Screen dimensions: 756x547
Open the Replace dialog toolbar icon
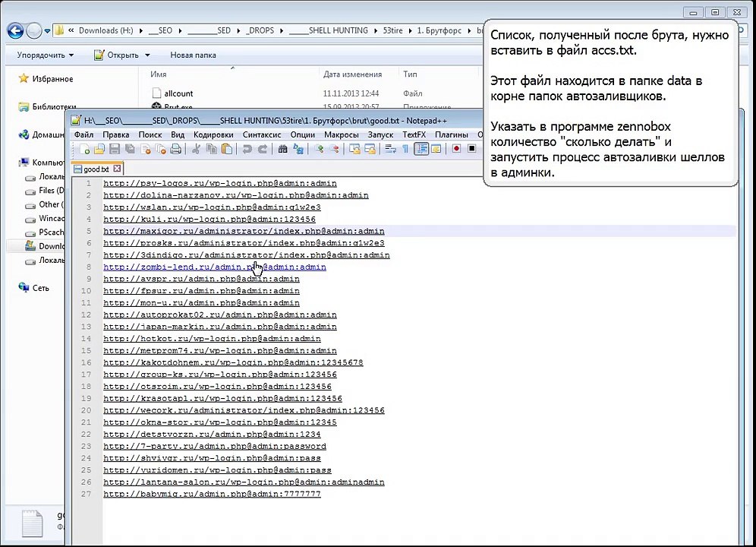[298, 149]
